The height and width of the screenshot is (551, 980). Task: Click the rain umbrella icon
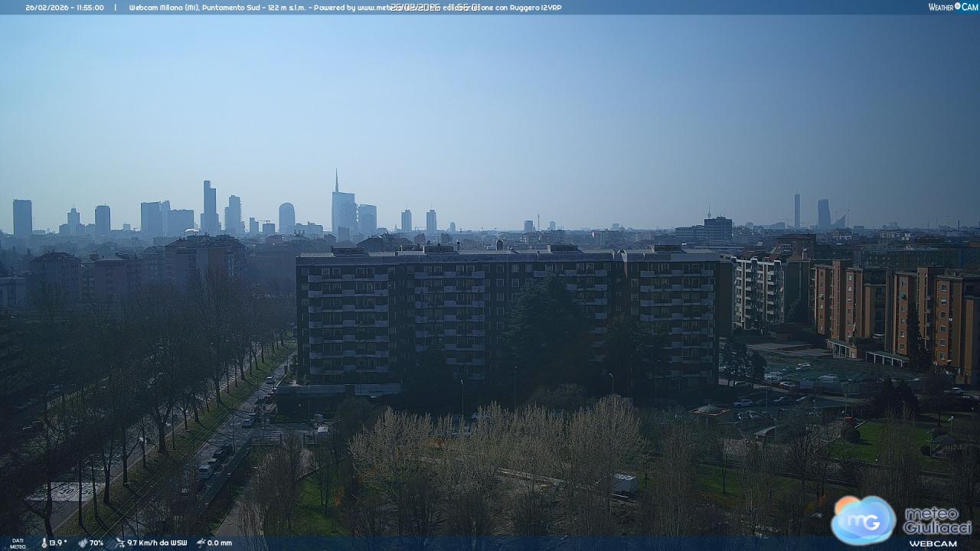[x=201, y=543]
